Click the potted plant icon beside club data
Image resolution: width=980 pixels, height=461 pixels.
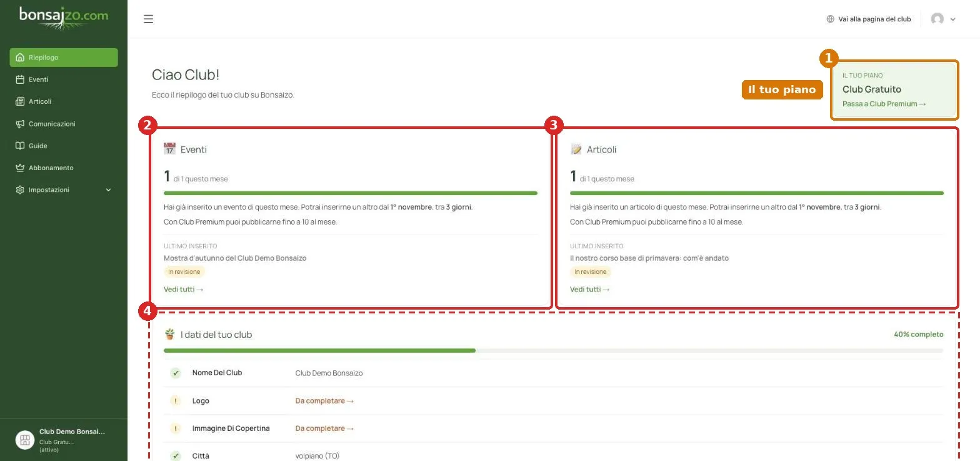pos(169,334)
